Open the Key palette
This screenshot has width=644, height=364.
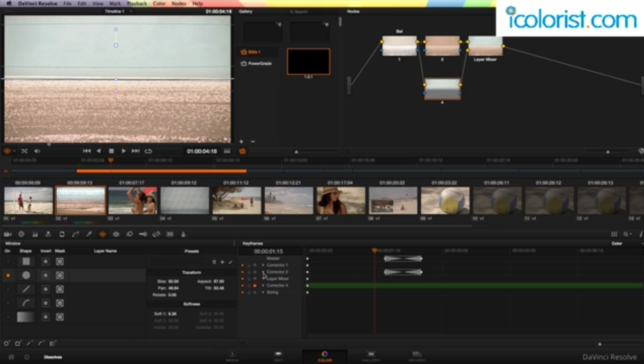click(143, 234)
